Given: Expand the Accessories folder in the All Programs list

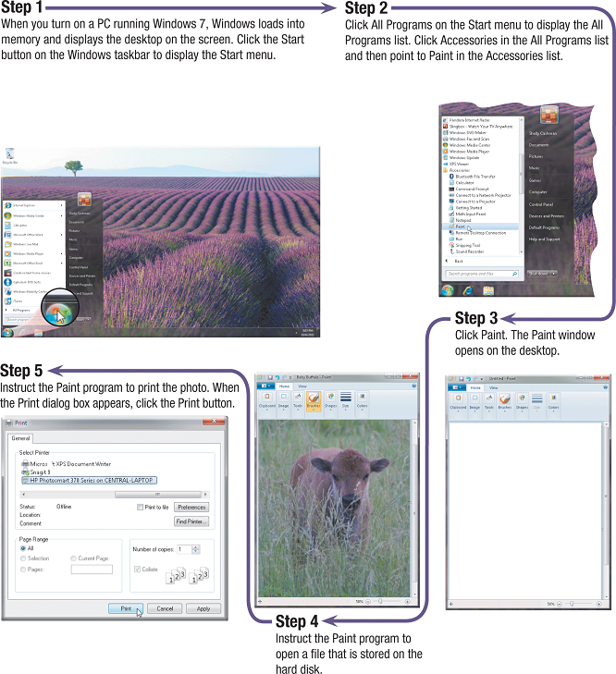Looking at the screenshot, I should point(456,170).
